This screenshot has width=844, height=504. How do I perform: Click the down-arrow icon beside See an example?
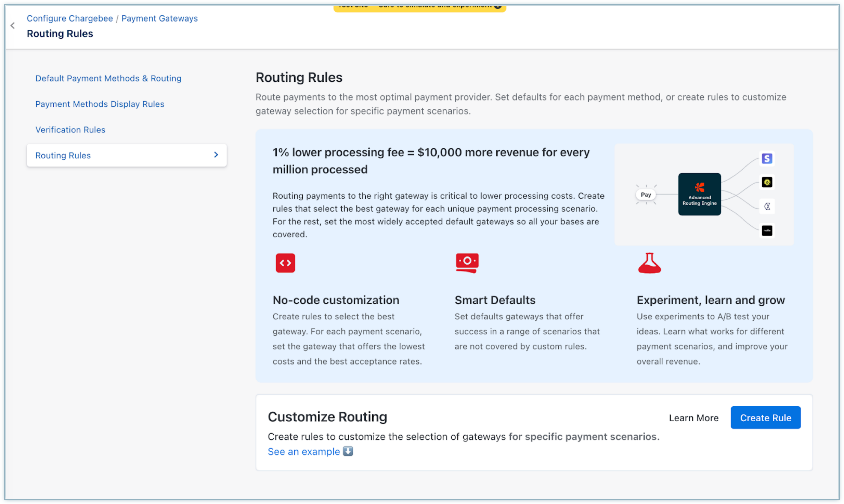click(x=348, y=451)
